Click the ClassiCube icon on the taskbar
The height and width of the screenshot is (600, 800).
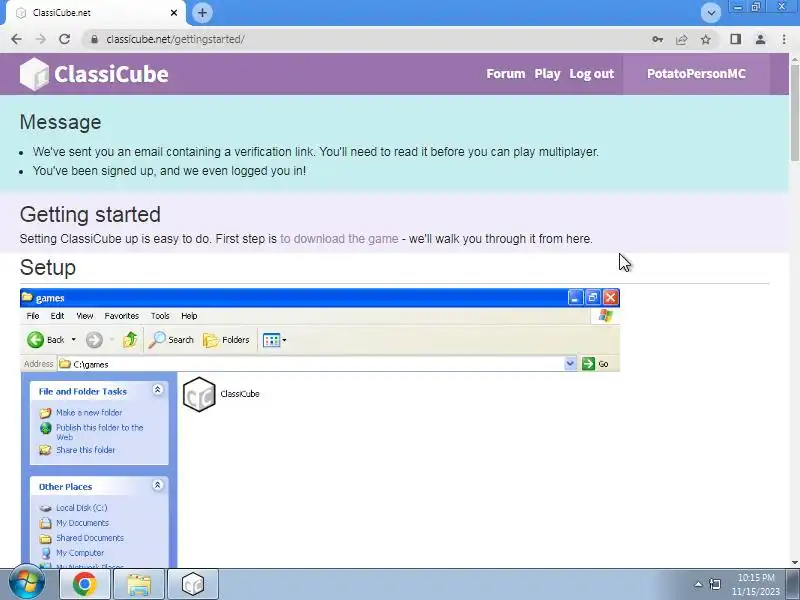click(x=193, y=584)
